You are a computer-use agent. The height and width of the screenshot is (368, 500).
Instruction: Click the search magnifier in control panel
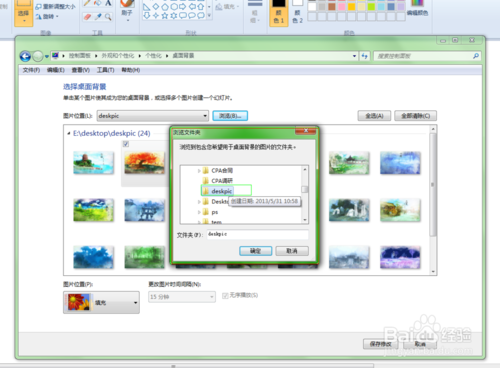click(476, 56)
